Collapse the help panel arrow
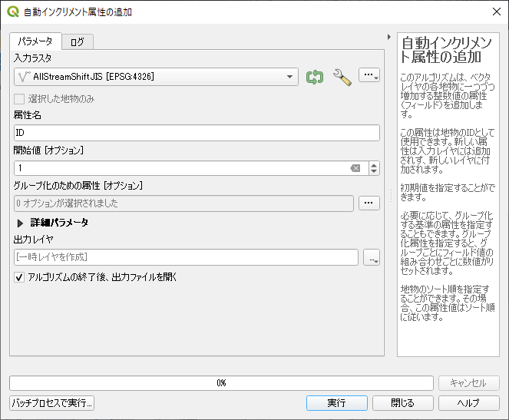509x420 pixels. (389, 36)
